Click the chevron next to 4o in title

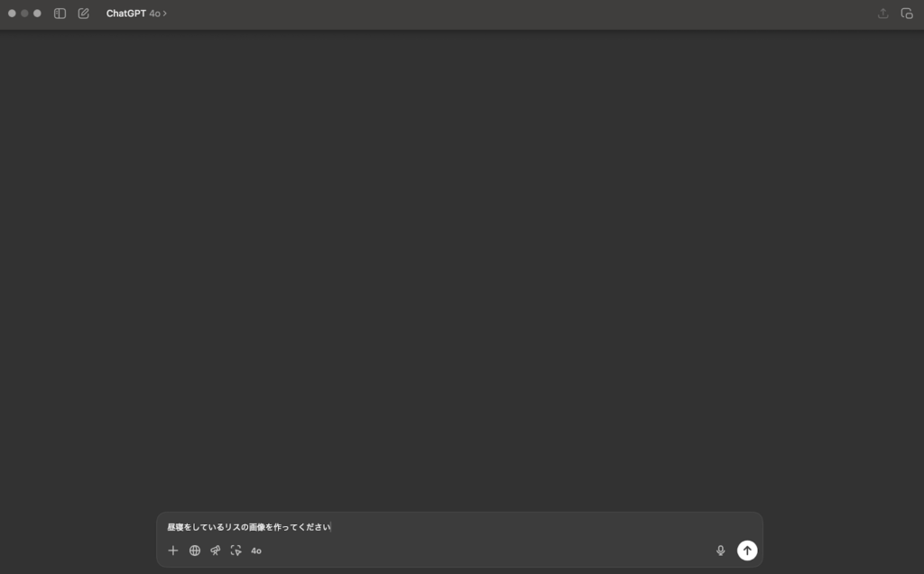(x=164, y=13)
